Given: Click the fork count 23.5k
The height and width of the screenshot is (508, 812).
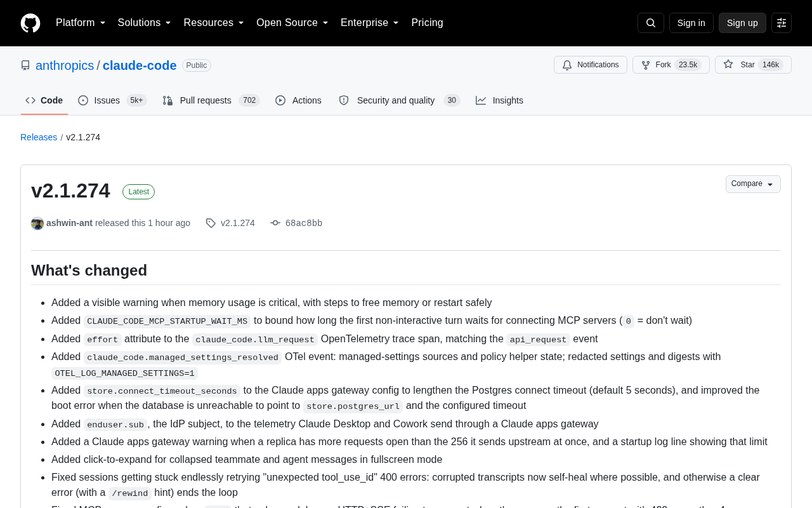Looking at the screenshot, I should coord(688,65).
